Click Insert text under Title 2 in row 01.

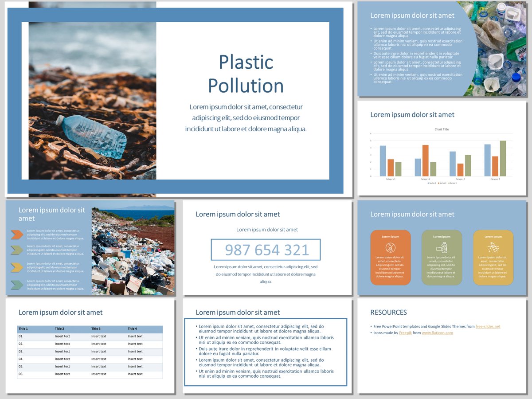coord(63,336)
